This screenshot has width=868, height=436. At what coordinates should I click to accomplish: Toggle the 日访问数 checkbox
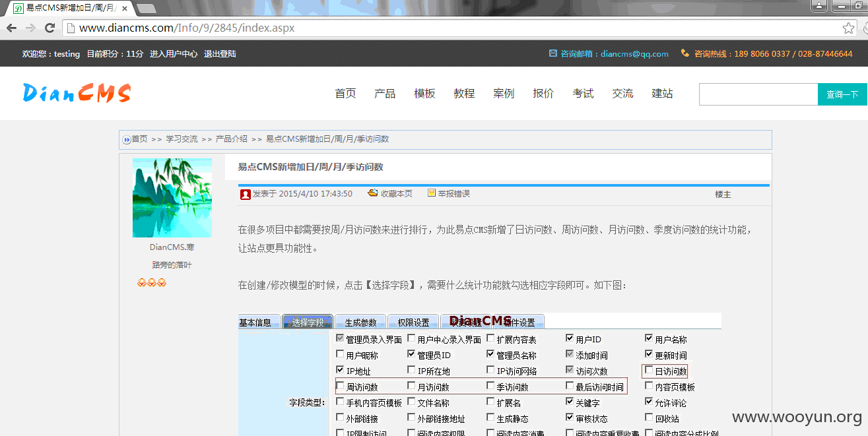click(x=649, y=370)
